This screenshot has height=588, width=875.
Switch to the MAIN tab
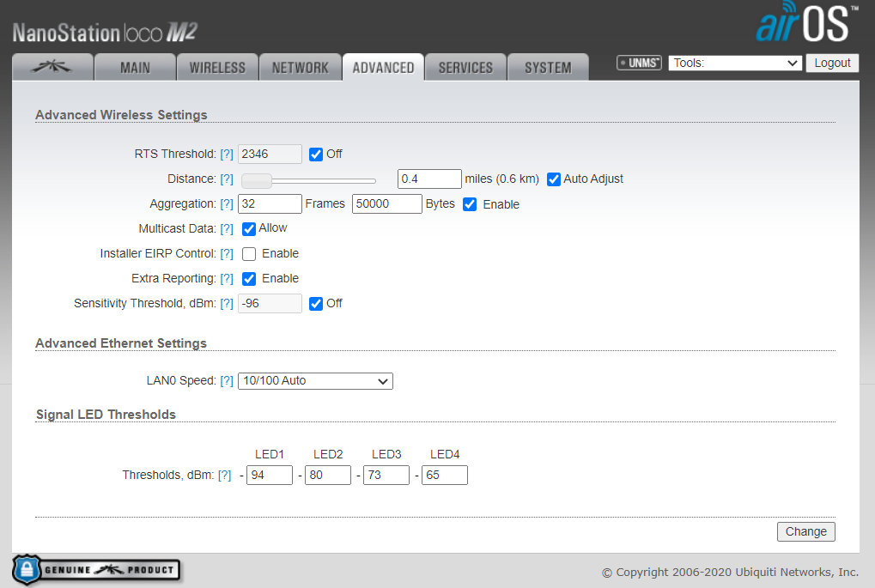click(x=135, y=68)
